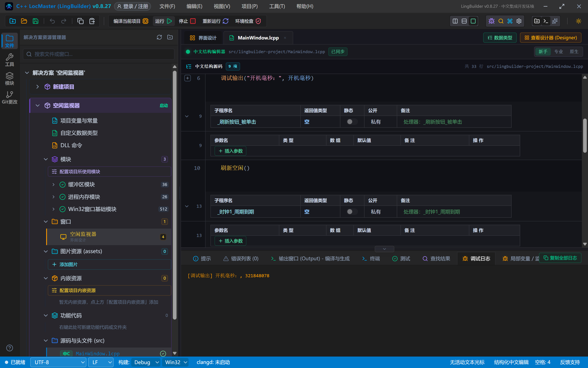This screenshot has width=588, height=368.
Task: Open the Win32 platform dropdown
Action: tap(176, 362)
